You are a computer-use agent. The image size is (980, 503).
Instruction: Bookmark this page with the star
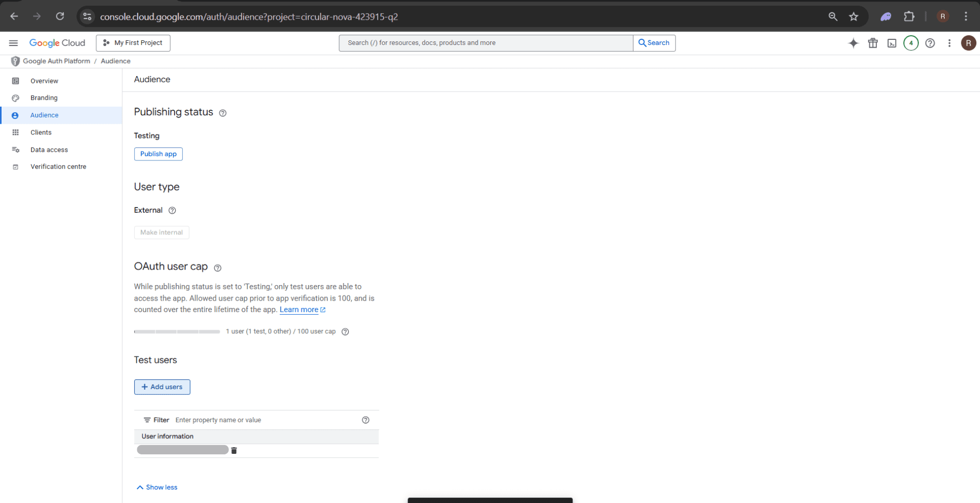click(x=854, y=17)
